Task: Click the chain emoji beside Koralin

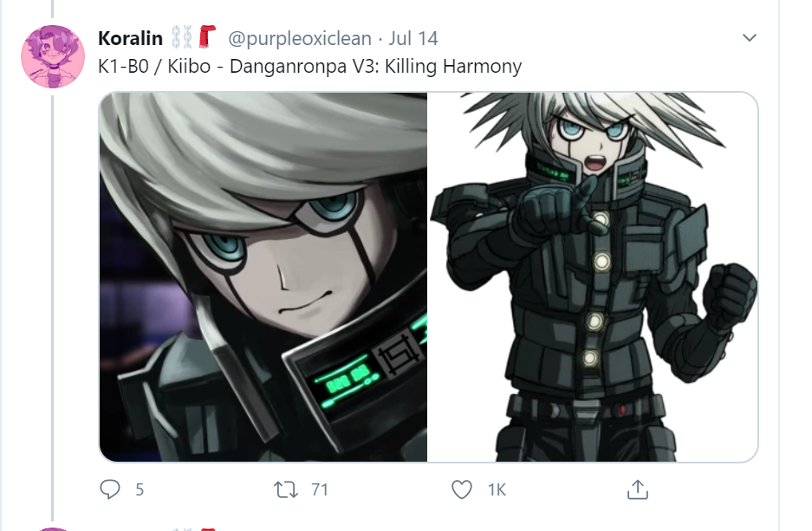Action: [x=182, y=37]
